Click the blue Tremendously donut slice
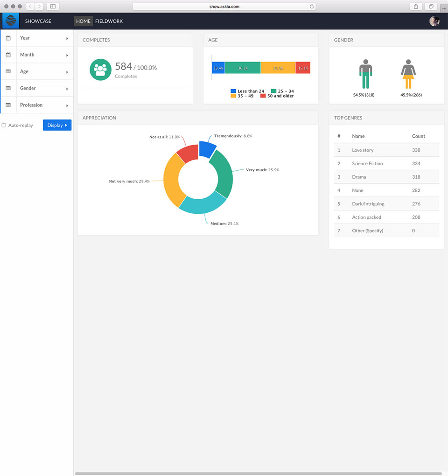Image resolution: width=448 pixels, height=476 pixels. [x=206, y=149]
